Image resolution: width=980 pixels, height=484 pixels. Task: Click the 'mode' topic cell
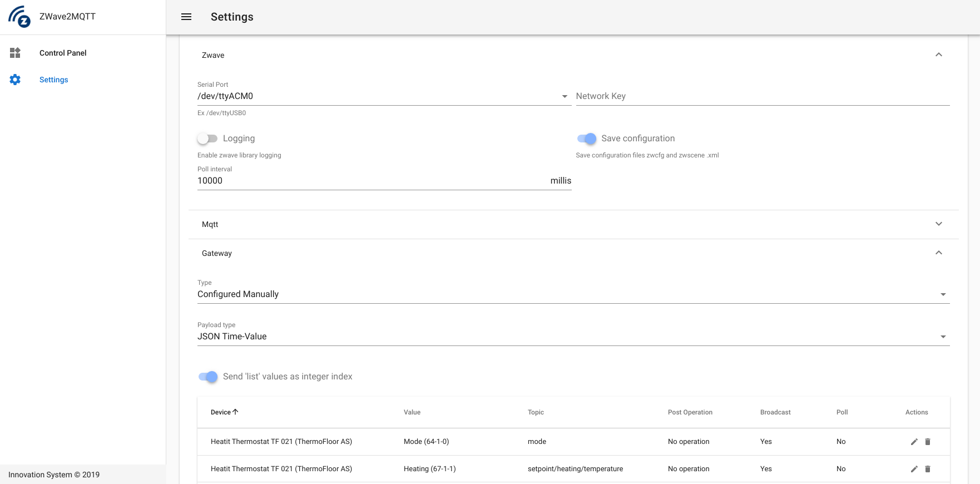(x=537, y=442)
